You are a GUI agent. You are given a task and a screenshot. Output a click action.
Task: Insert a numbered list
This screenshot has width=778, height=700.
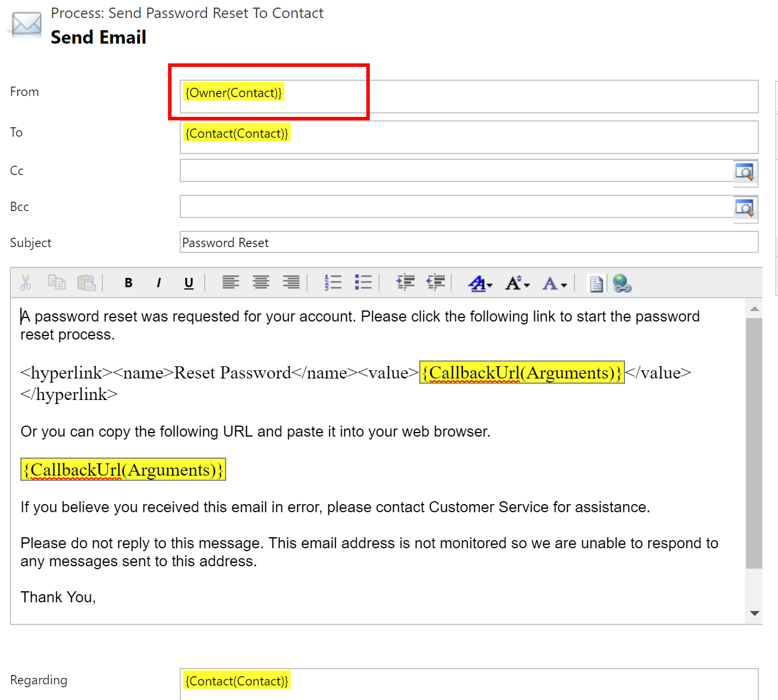[333, 283]
